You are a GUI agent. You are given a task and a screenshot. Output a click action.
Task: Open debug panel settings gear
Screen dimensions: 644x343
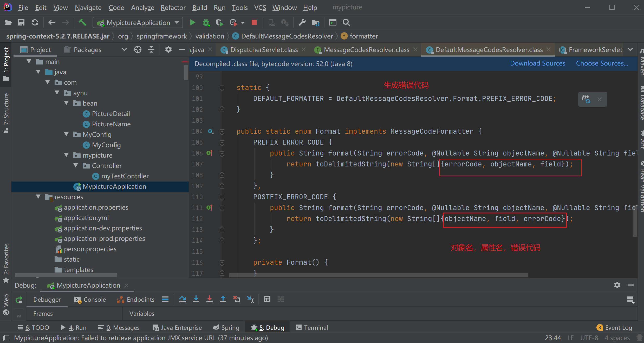click(x=617, y=285)
